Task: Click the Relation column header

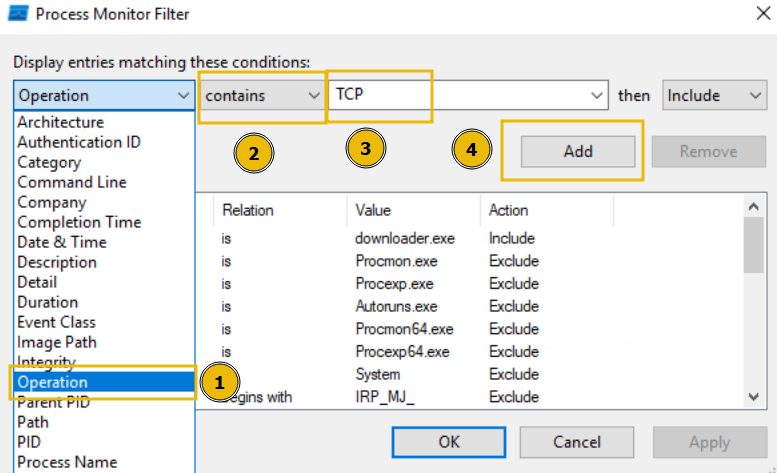Action: [248, 210]
